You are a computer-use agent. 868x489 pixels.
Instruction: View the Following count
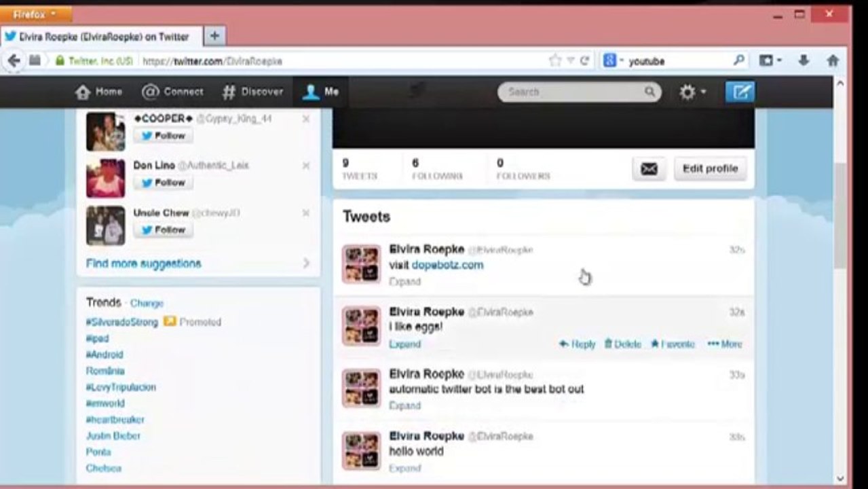437,169
